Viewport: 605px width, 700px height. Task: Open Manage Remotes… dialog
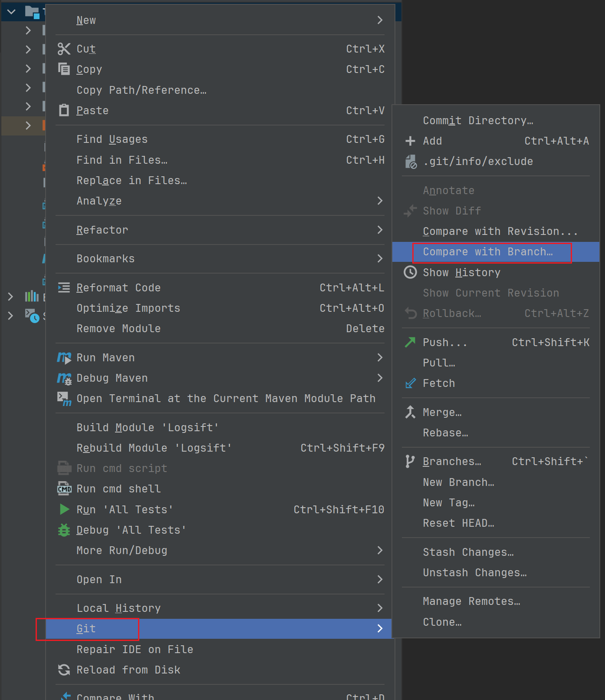point(471,601)
